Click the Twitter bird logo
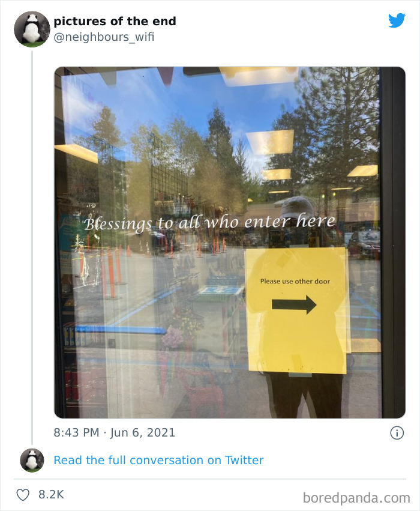 [x=397, y=20]
